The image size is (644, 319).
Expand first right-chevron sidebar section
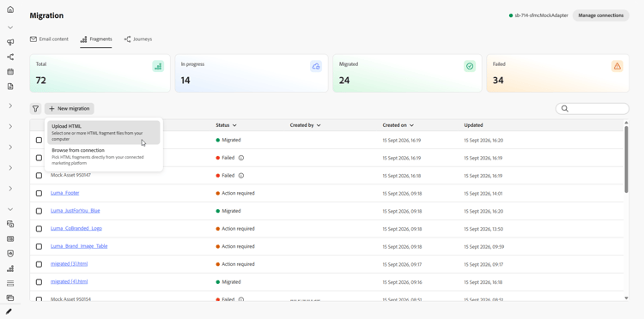(10, 105)
